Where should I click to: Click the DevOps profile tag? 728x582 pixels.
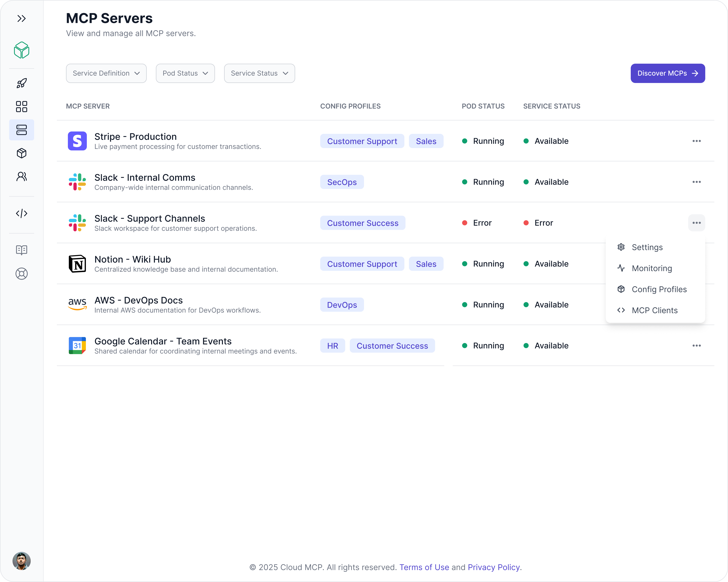click(x=342, y=305)
